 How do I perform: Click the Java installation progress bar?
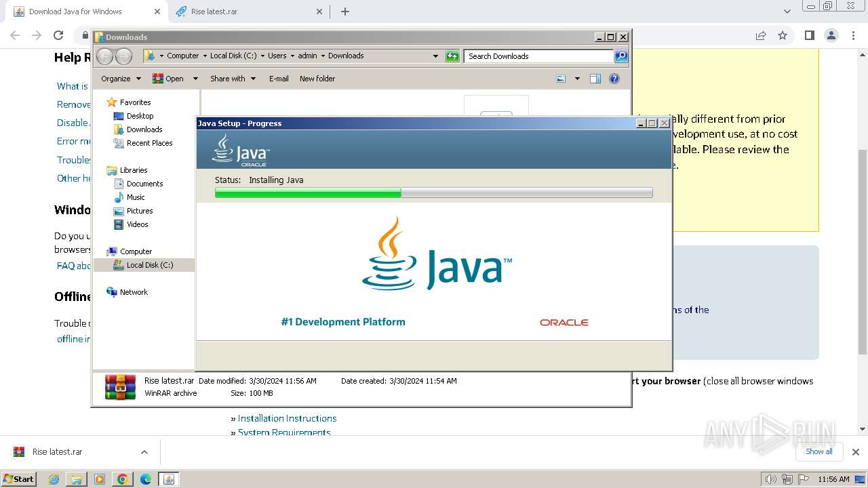click(434, 193)
